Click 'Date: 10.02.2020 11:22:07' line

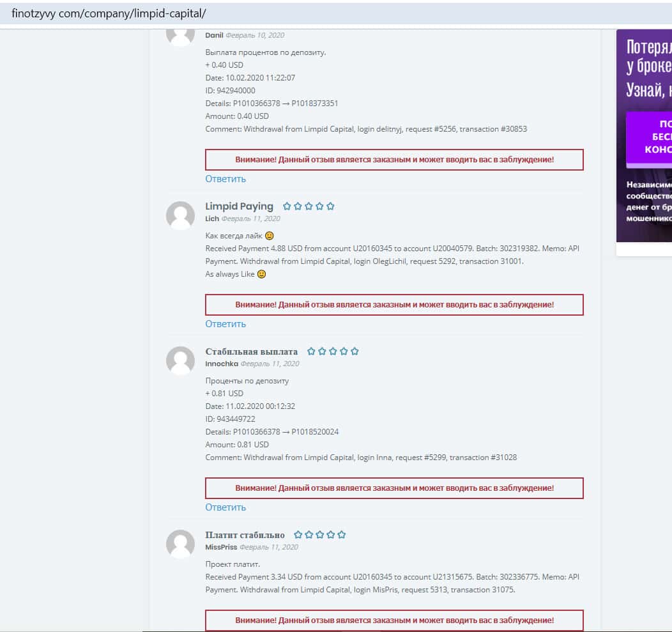tap(250, 77)
